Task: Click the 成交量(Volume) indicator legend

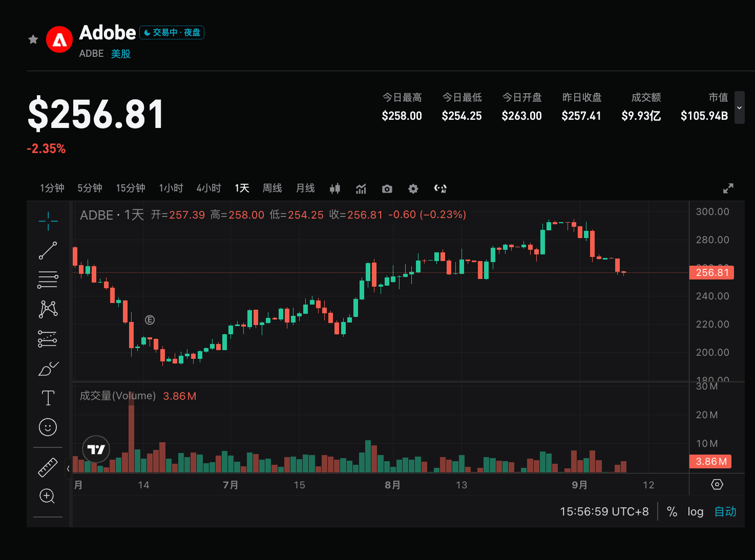Action: point(118,396)
